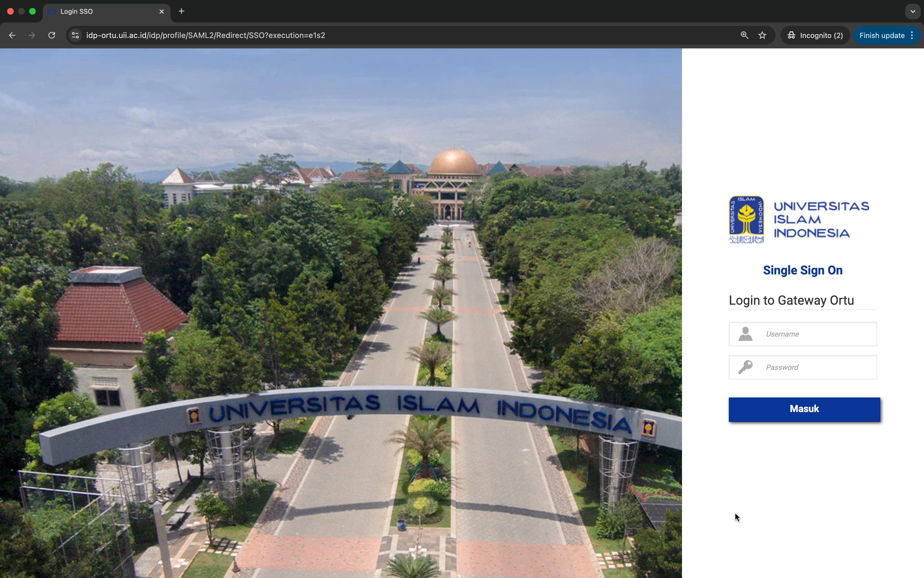Open the Incognito (2) profile indicator
The image size is (924, 578).
815,35
